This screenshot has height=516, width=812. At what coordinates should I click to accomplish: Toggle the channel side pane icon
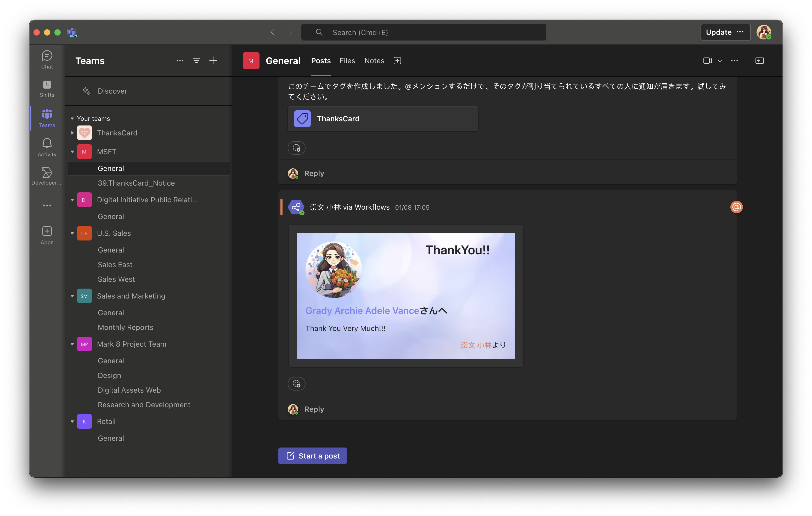click(x=759, y=61)
